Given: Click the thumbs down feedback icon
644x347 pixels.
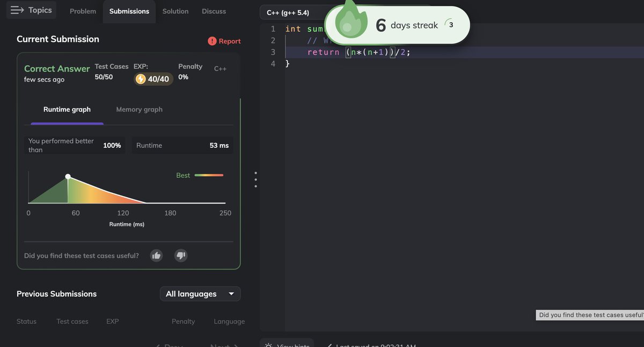Looking at the screenshot, I should (181, 256).
